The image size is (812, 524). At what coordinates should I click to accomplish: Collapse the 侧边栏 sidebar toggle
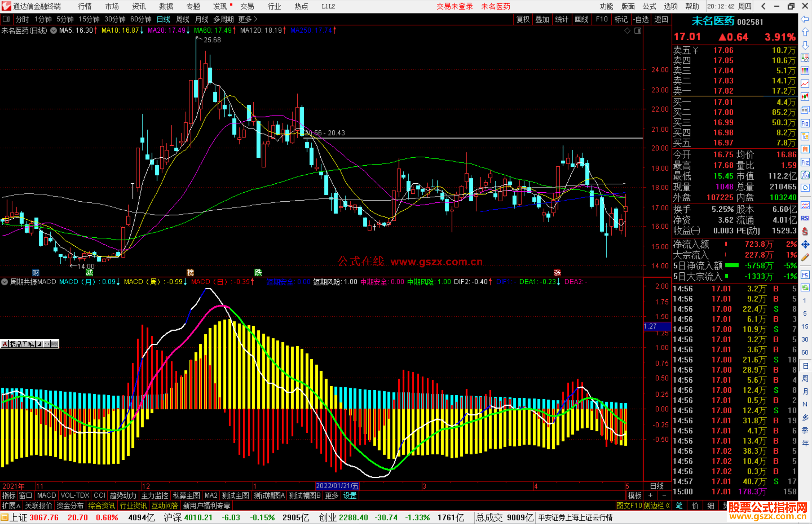click(657, 506)
